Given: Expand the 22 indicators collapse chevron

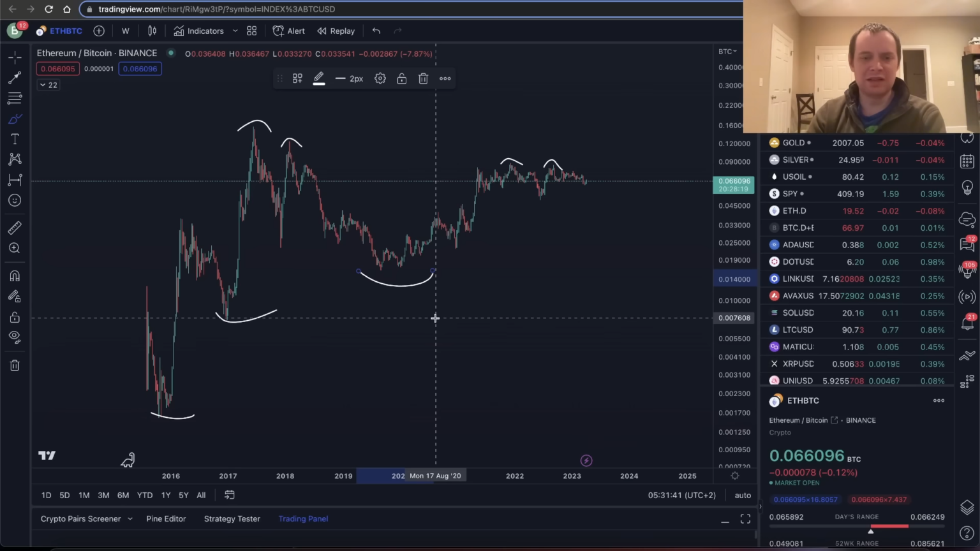Looking at the screenshot, I should pos(48,85).
